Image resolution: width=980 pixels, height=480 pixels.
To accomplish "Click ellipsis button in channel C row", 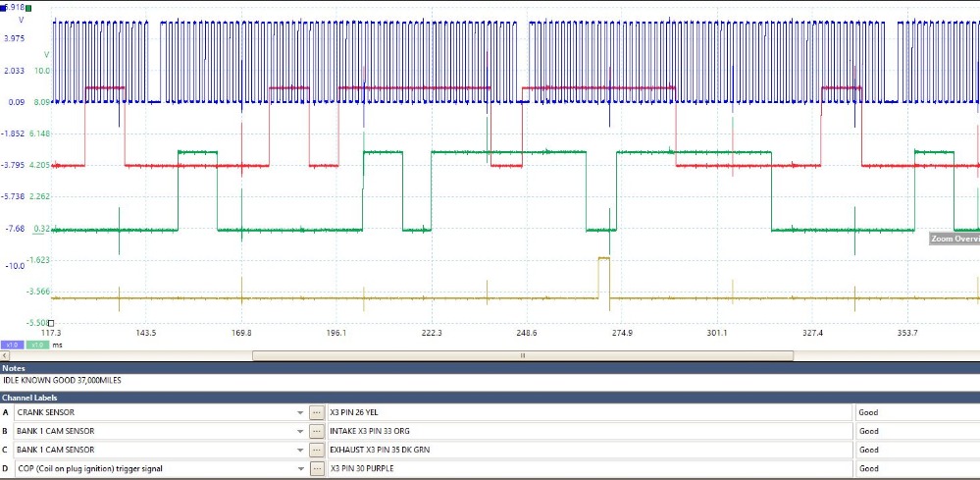I will tap(316, 450).
